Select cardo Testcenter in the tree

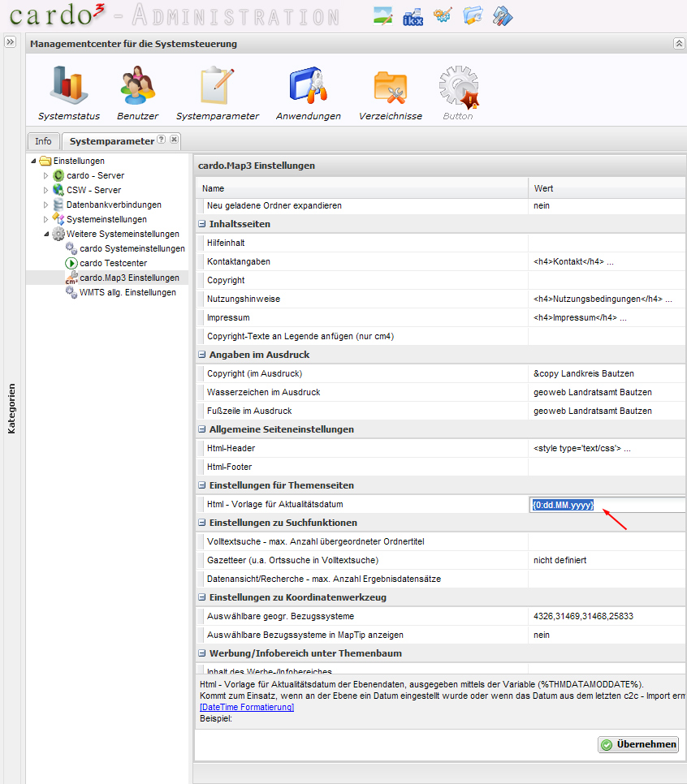point(113,264)
